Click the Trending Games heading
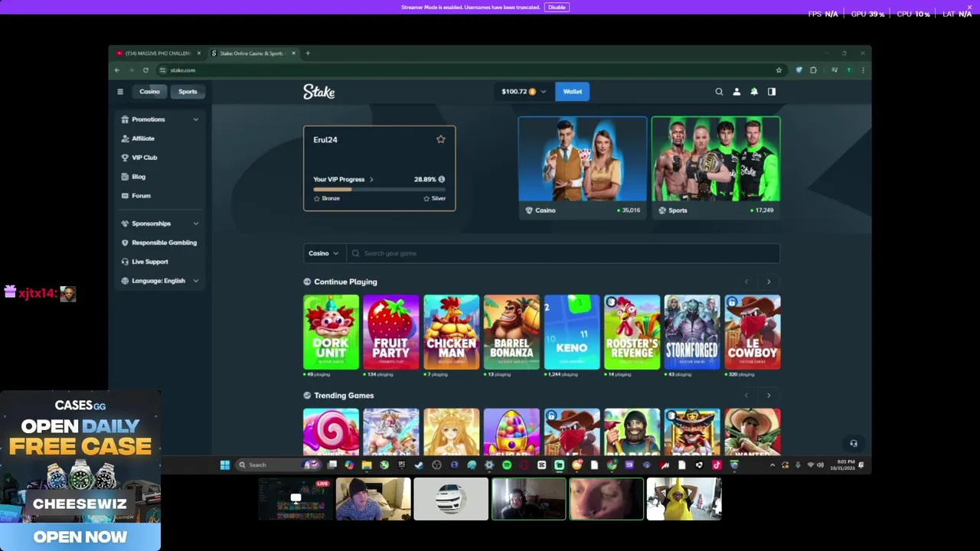 [344, 396]
